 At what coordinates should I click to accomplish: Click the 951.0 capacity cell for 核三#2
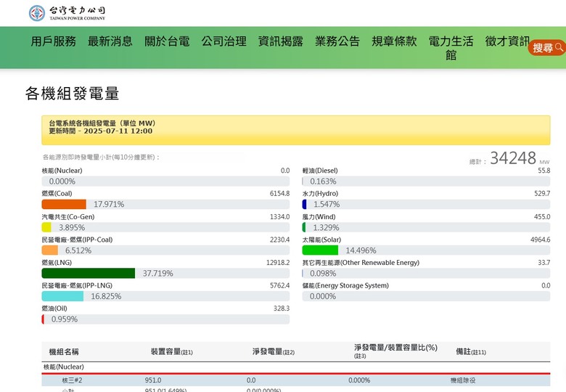point(153,380)
